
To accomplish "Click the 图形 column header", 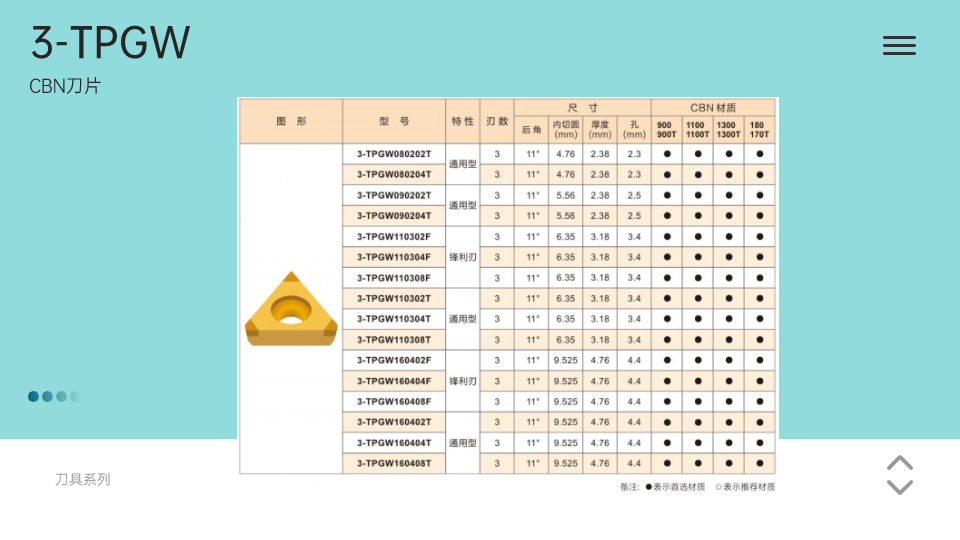I will (x=291, y=121).
